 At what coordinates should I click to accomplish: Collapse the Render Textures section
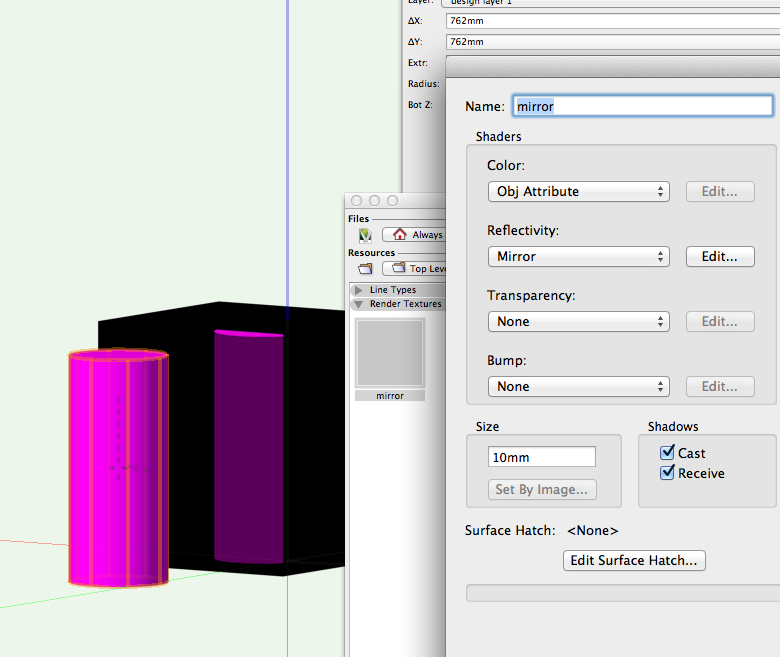pos(358,304)
